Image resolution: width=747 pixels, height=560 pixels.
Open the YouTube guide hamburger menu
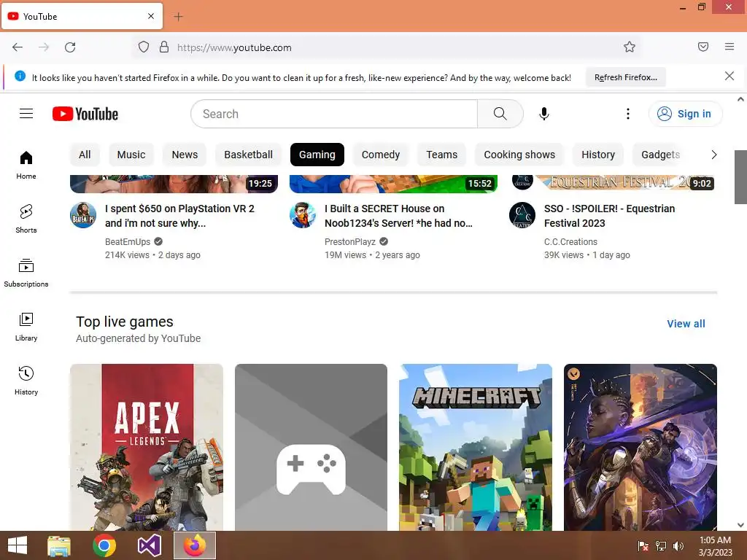pyautogui.click(x=26, y=113)
